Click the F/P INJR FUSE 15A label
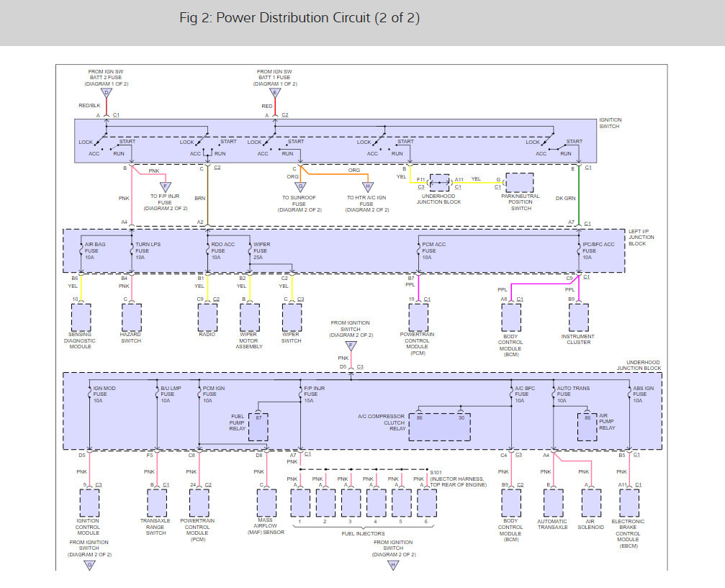This screenshot has width=725, height=588. tap(314, 394)
